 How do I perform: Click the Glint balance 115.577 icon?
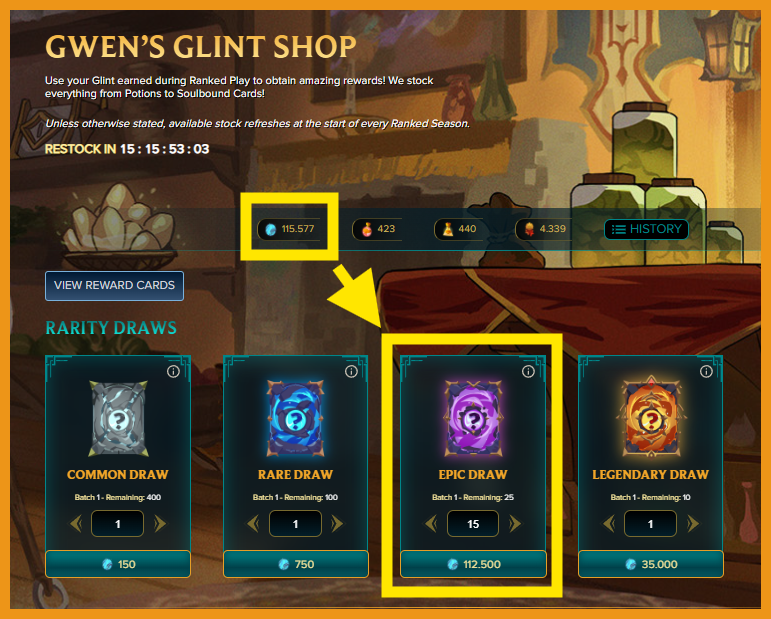pyautogui.click(x=270, y=229)
